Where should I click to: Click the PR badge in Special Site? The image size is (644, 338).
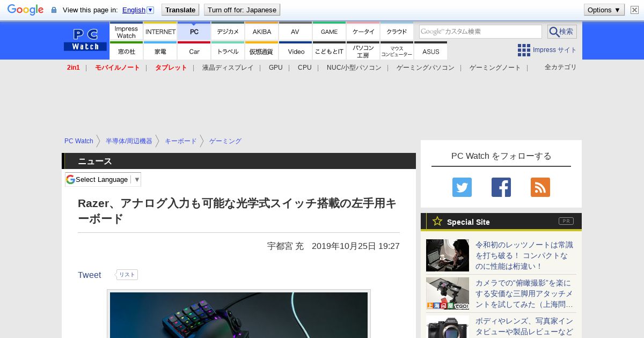click(x=566, y=221)
